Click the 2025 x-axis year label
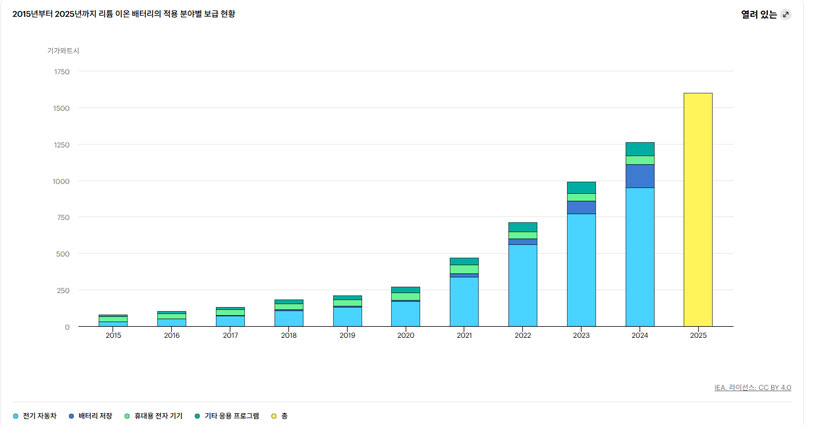 pyautogui.click(x=698, y=335)
